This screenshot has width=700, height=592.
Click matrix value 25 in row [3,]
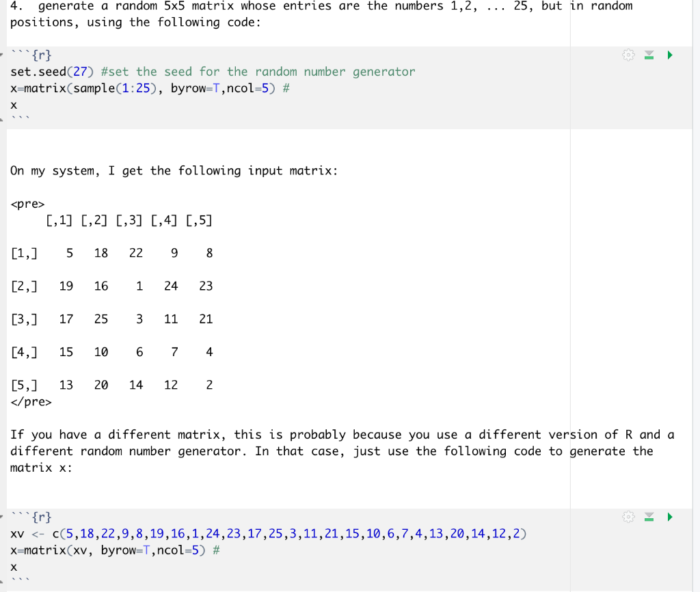(x=101, y=319)
